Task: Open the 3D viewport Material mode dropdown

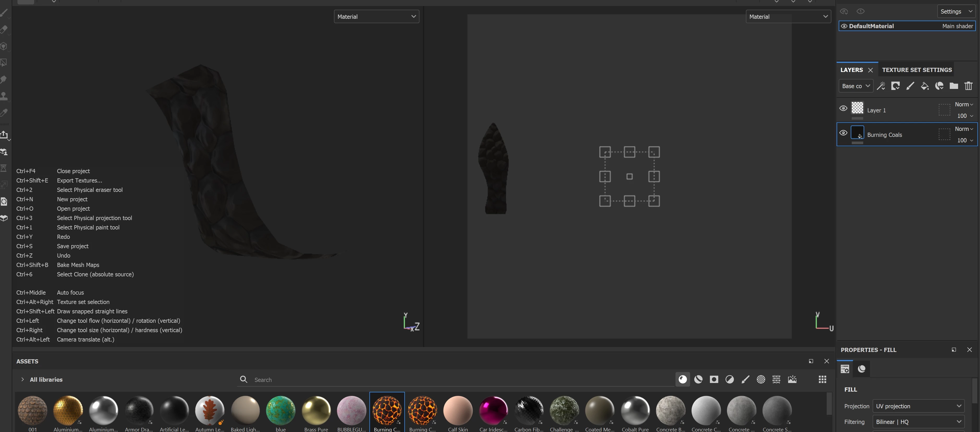Action: click(x=376, y=17)
